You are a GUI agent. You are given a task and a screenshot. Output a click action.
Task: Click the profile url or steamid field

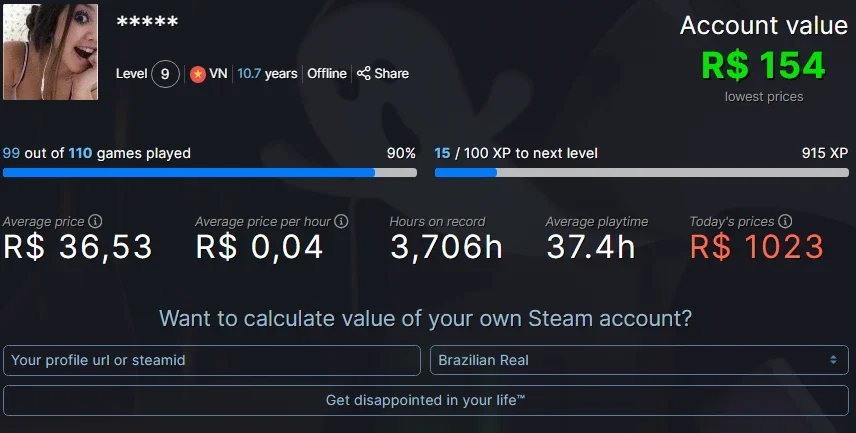point(212,360)
